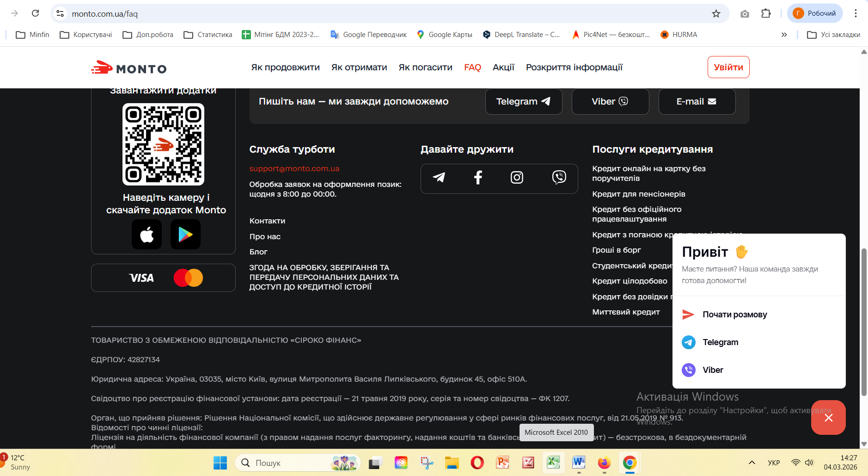
Task: Open Excel from the taskbar
Action: pyautogui.click(x=553, y=463)
